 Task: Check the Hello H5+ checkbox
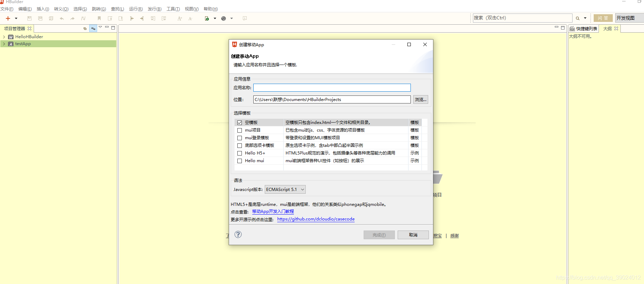pos(239,153)
